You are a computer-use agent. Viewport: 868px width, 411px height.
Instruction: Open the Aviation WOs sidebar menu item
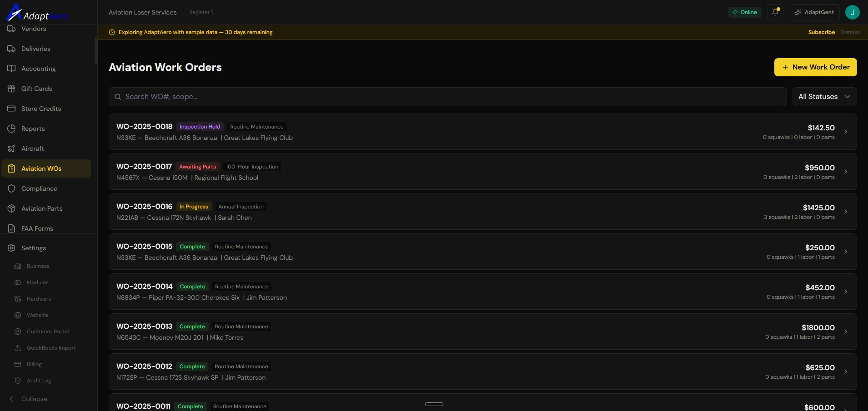tap(41, 168)
